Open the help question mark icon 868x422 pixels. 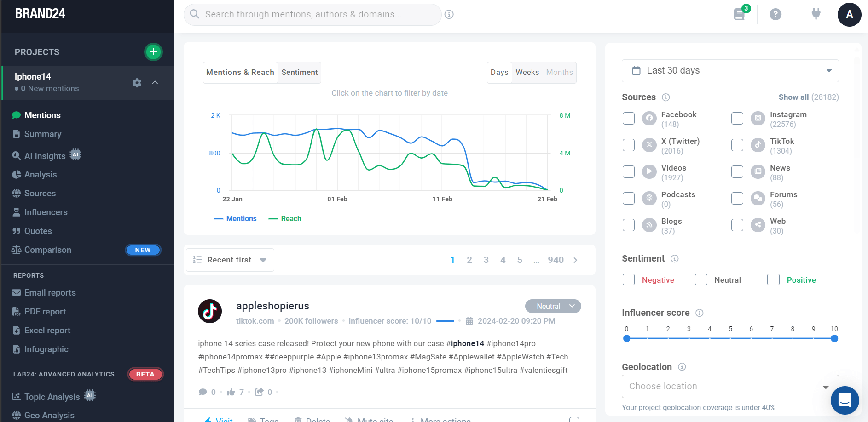775,14
